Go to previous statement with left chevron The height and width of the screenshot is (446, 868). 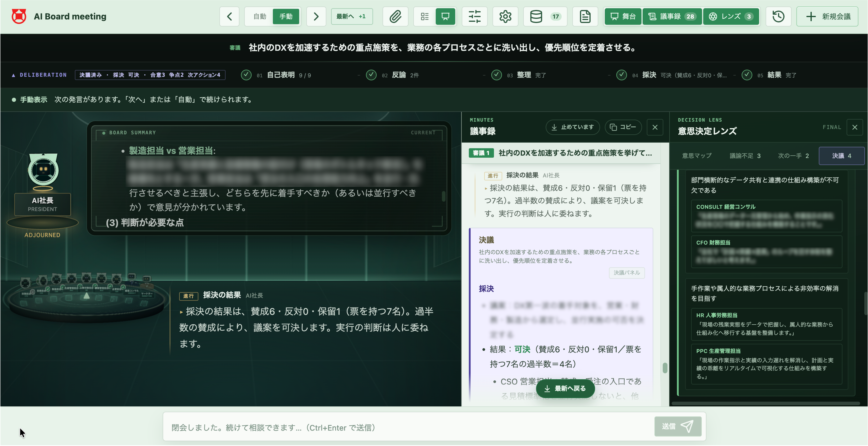click(229, 16)
